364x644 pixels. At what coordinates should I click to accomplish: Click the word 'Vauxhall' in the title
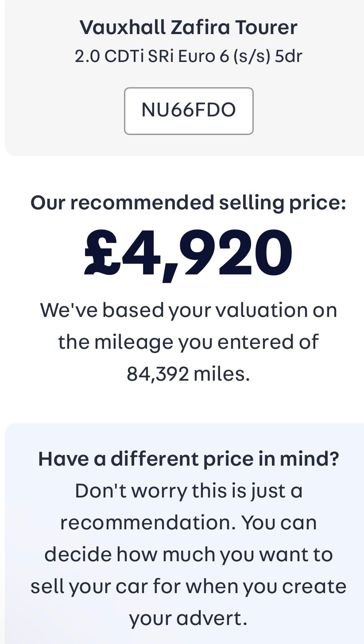[x=122, y=27]
